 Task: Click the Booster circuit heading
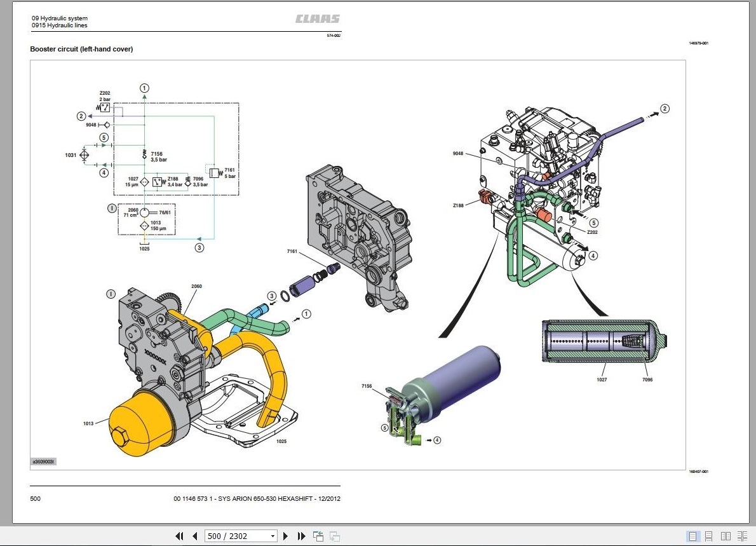pyautogui.click(x=81, y=49)
